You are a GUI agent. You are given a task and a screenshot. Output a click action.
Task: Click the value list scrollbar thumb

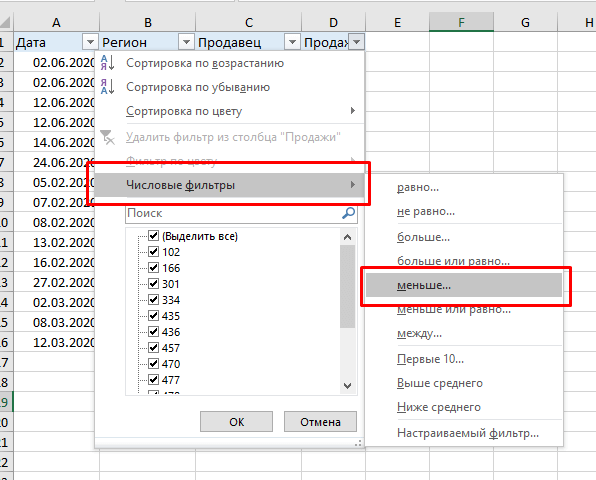point(347,286)
